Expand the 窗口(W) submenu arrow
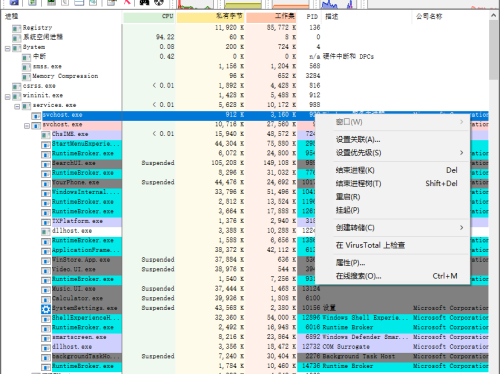Image resolution: width=500 pixels, height=374 pixels. tap(462, 122)
